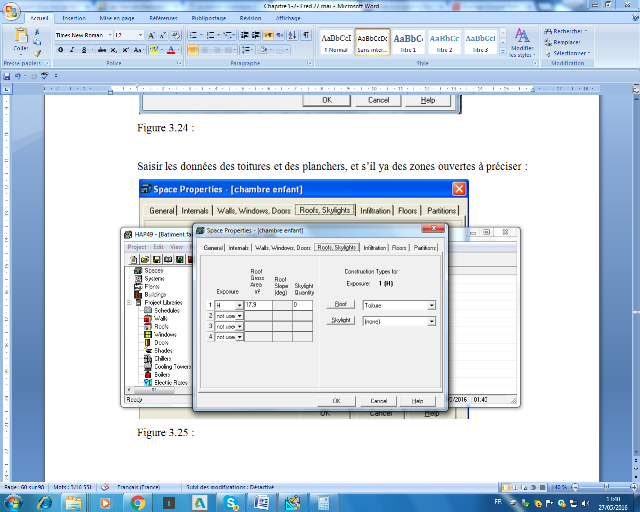Viewport: 640px width, 512px height.
Task: Click the Coller (paste) icon
Action: tap(20, 43)
